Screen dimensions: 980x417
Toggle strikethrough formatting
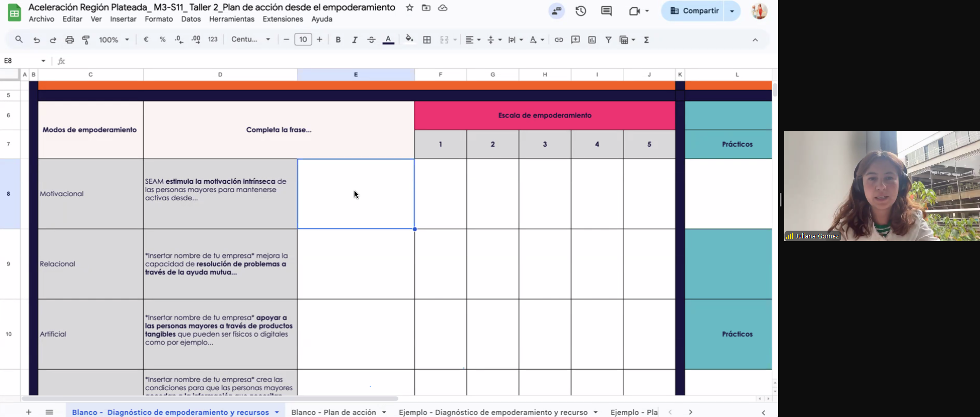[371, 40]
